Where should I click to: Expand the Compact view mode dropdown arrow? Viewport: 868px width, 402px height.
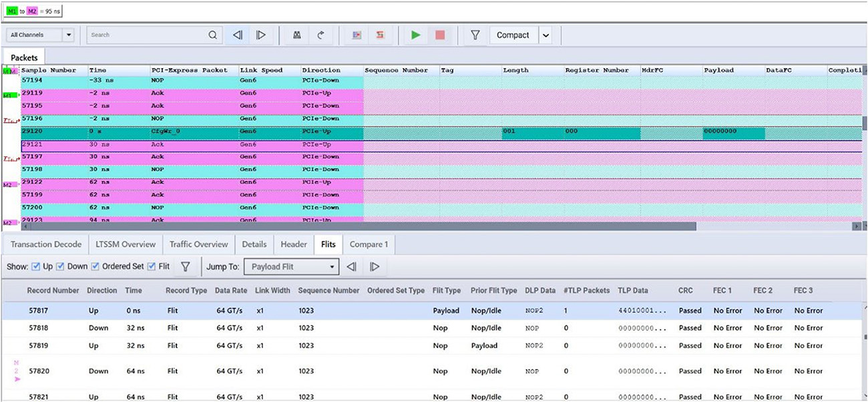546,35
